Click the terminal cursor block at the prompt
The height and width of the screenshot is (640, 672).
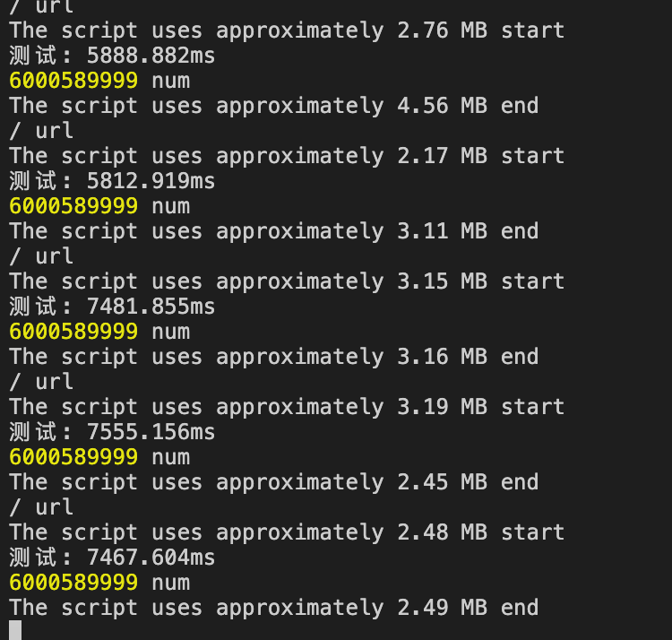tap(15, 630)
